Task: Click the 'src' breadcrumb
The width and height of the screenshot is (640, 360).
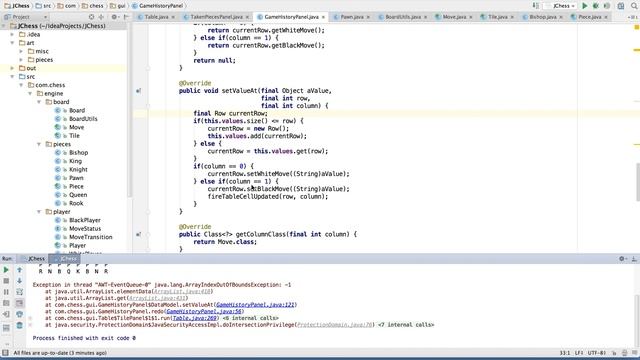Action: 44,6
